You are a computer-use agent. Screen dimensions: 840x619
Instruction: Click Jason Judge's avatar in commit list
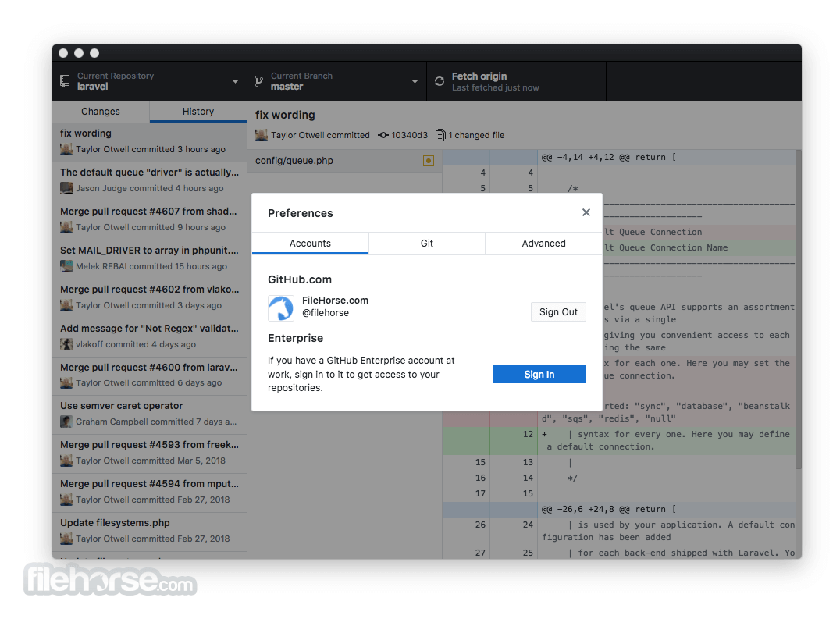click(66, 188)
